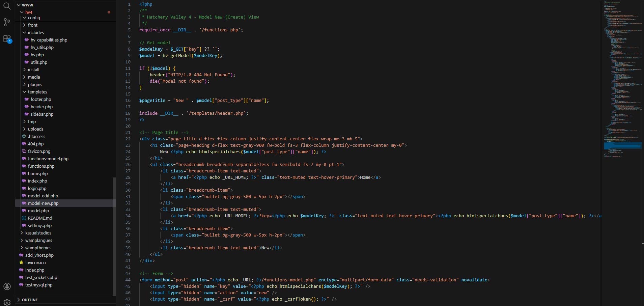Collapse the includes folder
Screen dimensions: 644x306
(24, 32)
